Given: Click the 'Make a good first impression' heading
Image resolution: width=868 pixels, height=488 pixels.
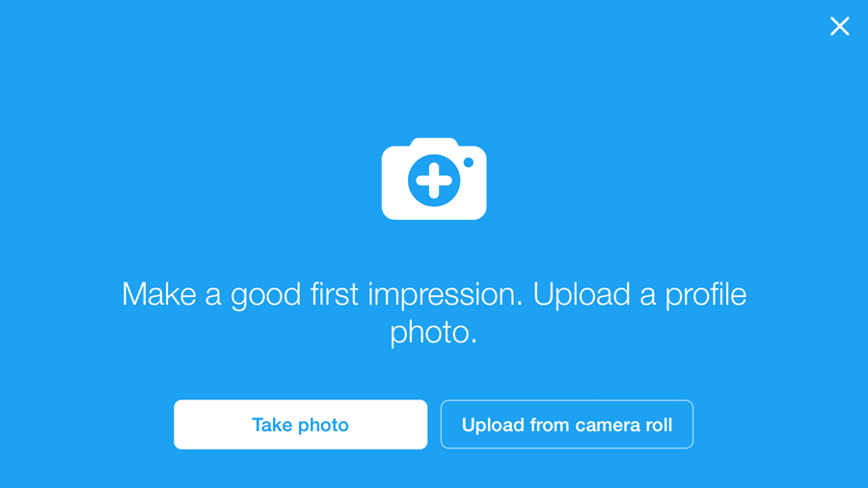Looking at the screenshot, I should tap(322, 294).
